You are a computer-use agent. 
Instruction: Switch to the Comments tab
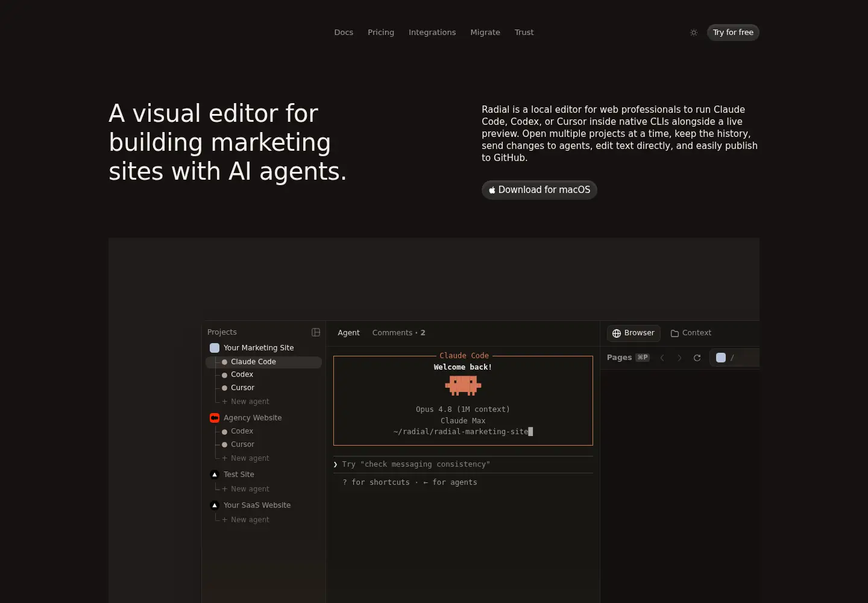[x=398, y=333]
